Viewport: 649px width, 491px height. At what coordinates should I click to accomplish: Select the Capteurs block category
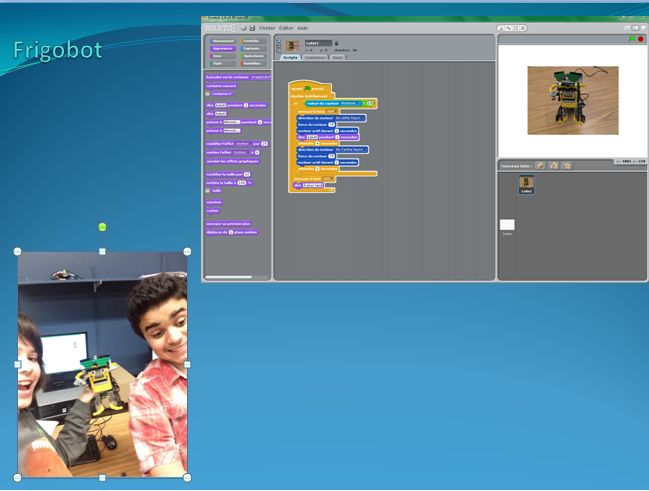pos(253,48)
